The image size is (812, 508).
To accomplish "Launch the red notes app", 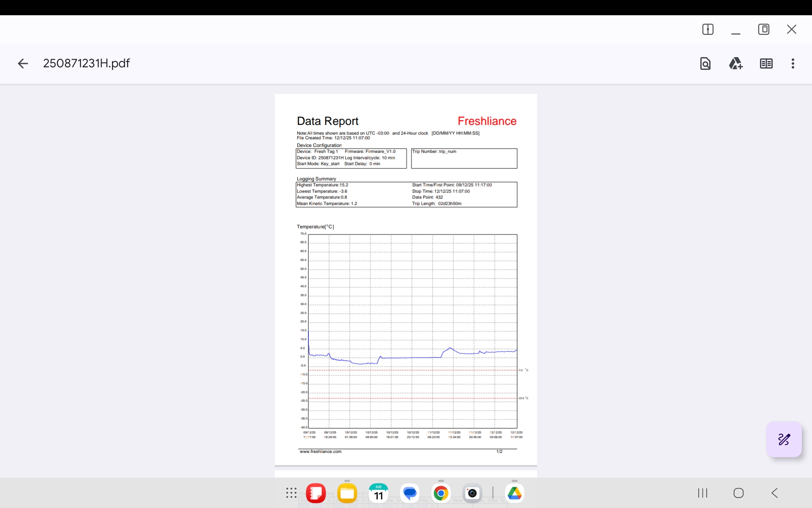I will click(x=315, y=493).
